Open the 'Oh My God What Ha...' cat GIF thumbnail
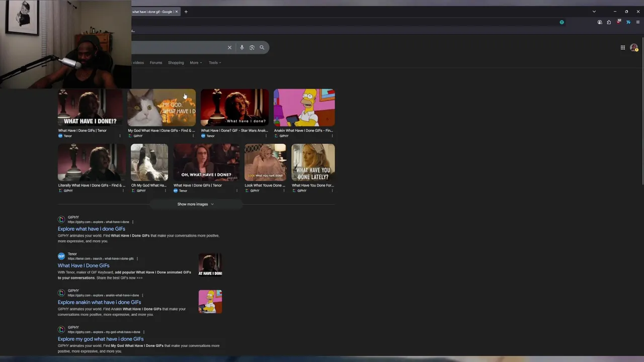This screenshot has width=644, height=362. [149, 162]
